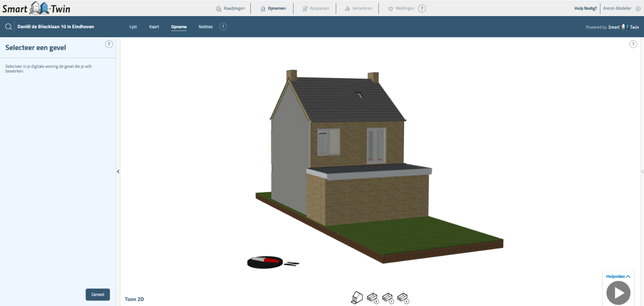Open the 3D viewer help icon

point(633,44)
